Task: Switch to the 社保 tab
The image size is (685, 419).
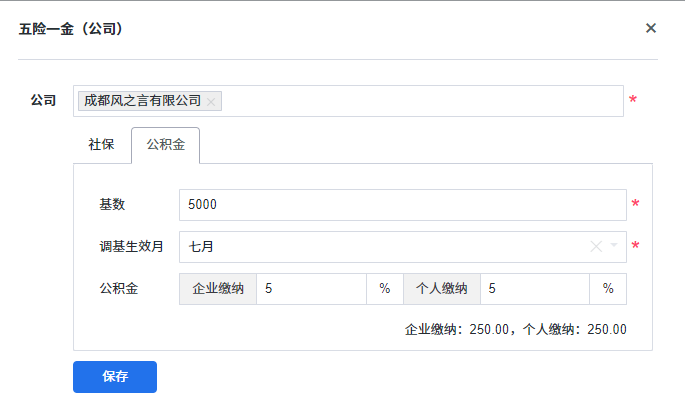Action: pyautogui.click(x=101, y=144)
